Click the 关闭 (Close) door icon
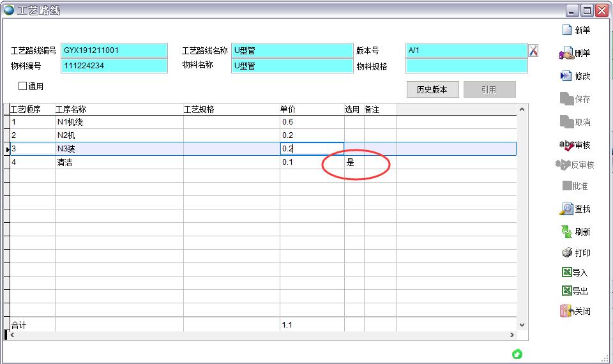The image size is (613, 364). pyautogui.click(x=566, y=312)
